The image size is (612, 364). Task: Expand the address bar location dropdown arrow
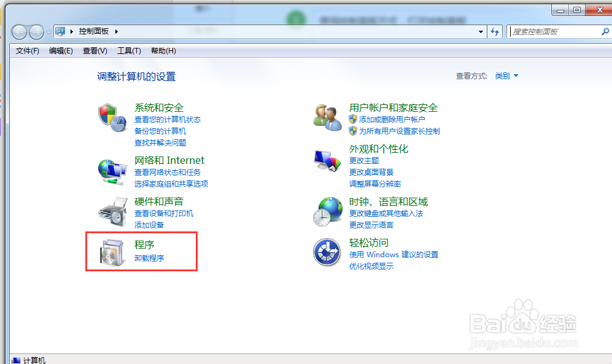[x=481, y=31]
